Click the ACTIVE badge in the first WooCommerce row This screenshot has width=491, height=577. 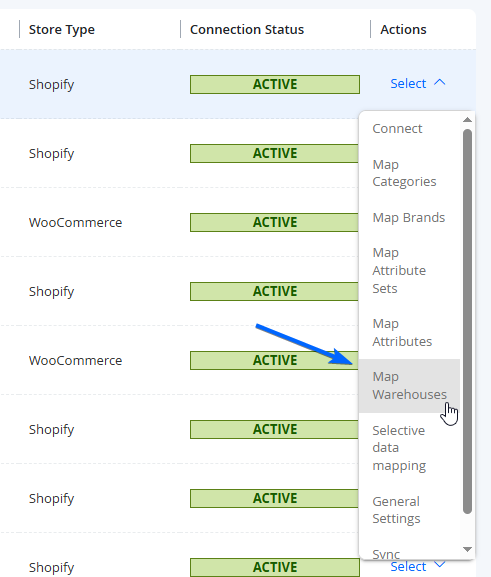click(x=274, y=222)
